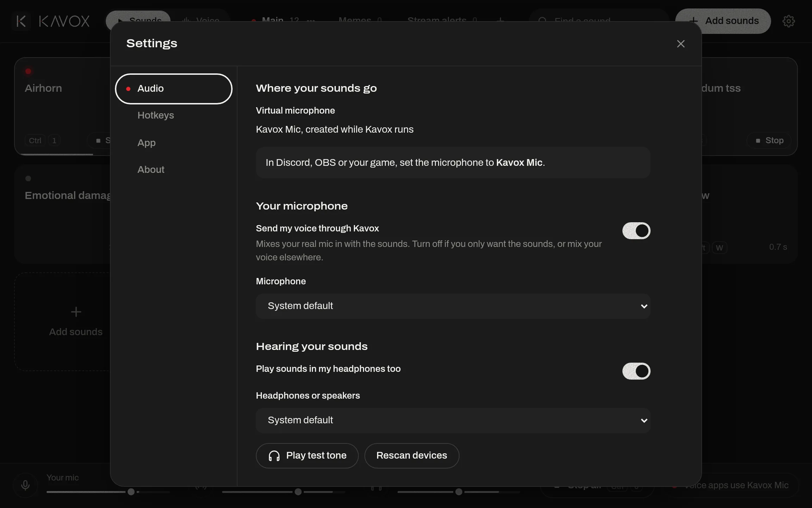Click Stop on the dum tss card

coord(769,140)
